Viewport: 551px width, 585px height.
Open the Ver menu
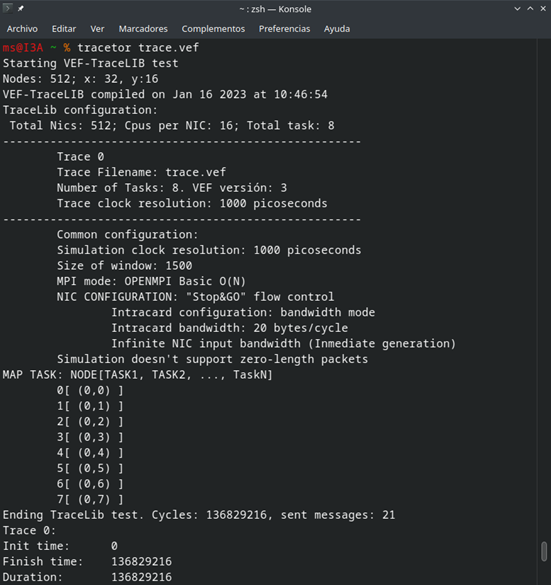click(x=97, y=29)
